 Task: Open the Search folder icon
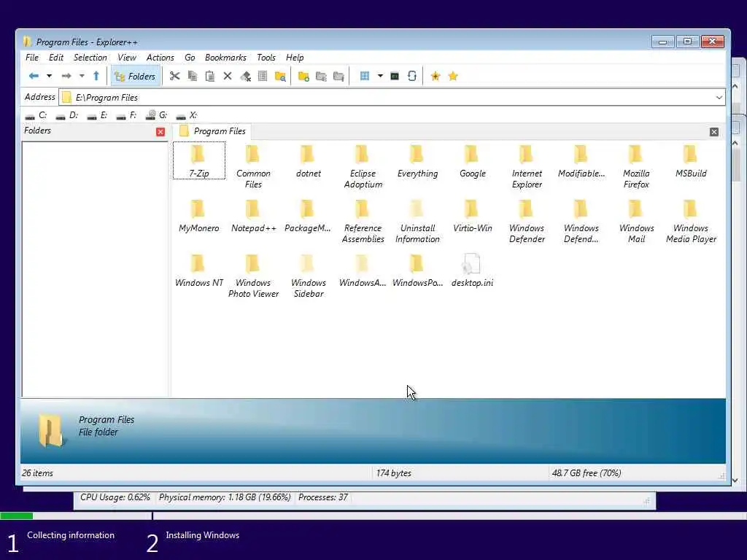click(x=280, y=76)
